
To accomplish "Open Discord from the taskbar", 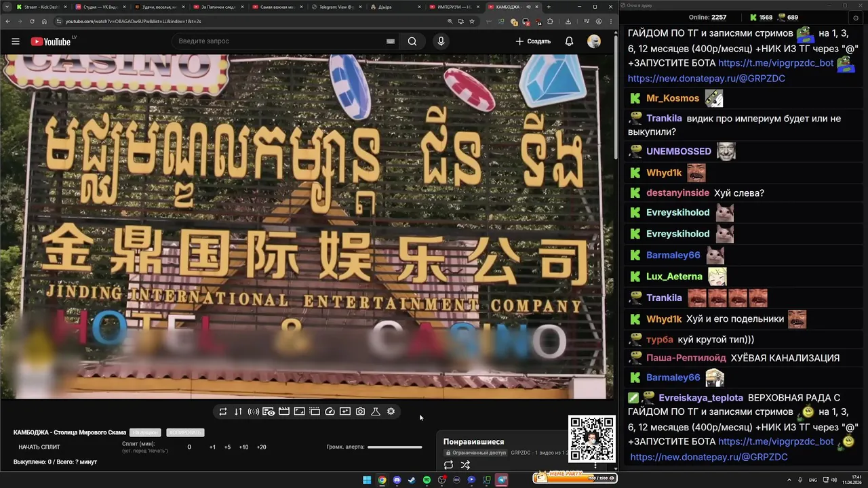I will 397,480.
